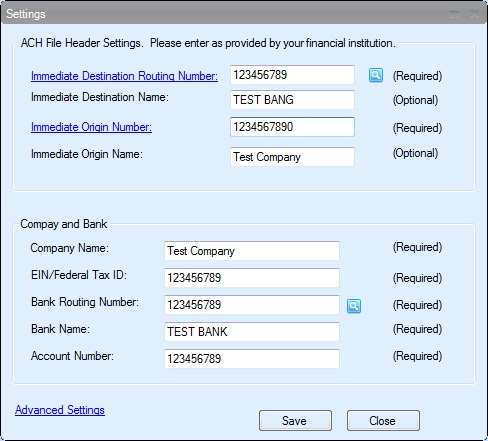Screen dimensions: 488x441
Task: Click the EIN/Federal Tax ID field
Action: tap(252, 278)
